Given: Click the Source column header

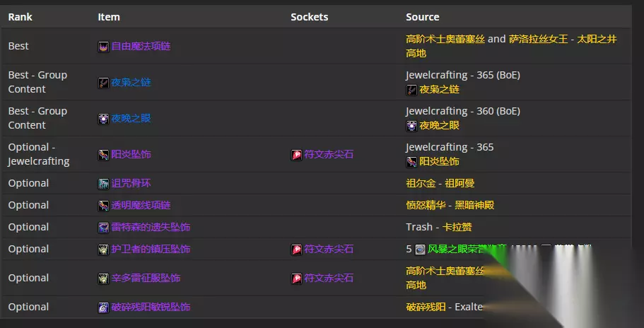Looking at the screenshot, I should (423, 17).
